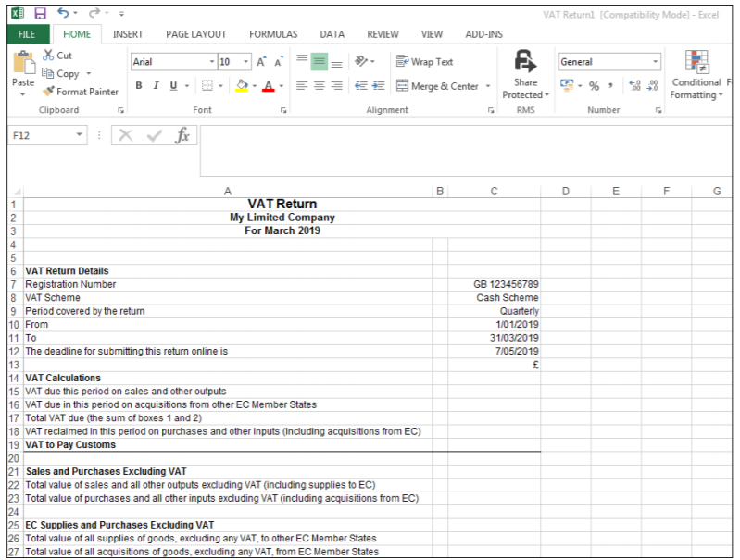This screenshot has width=740, height=560.
Task: Expand the Paste options arrow
Action: coord(22,94)
